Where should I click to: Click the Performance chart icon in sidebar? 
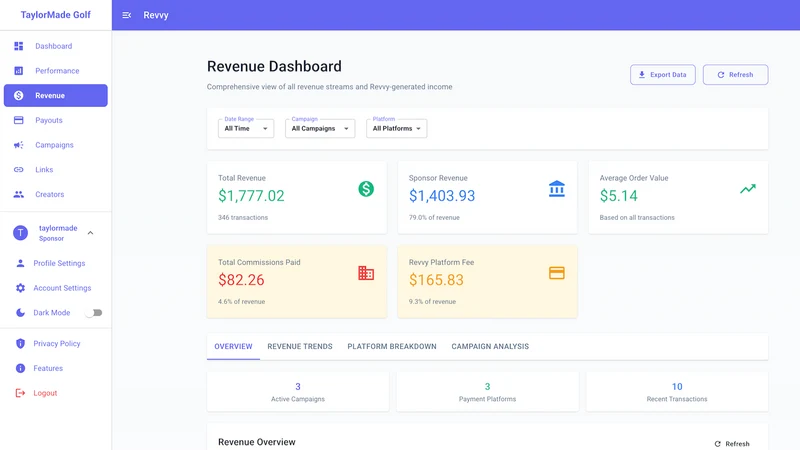(19, 71)
